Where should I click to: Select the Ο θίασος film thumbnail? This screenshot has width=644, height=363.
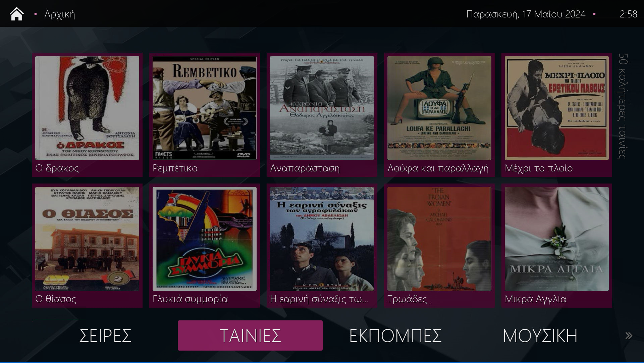coord(87,246)
